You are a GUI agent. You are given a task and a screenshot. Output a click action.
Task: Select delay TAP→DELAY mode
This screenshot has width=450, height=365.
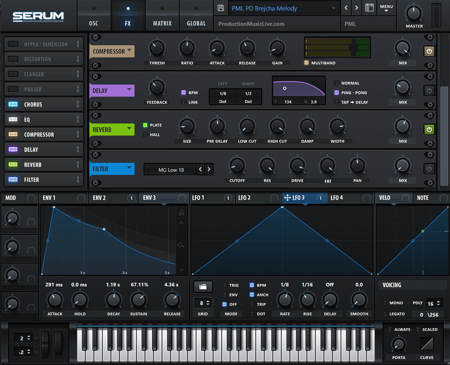point(336,102)
